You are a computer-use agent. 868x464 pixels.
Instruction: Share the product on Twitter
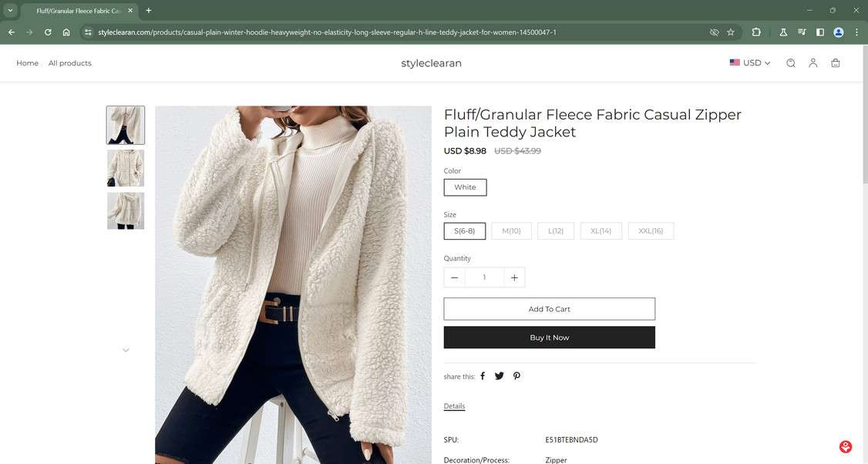(x=500, y=376)
